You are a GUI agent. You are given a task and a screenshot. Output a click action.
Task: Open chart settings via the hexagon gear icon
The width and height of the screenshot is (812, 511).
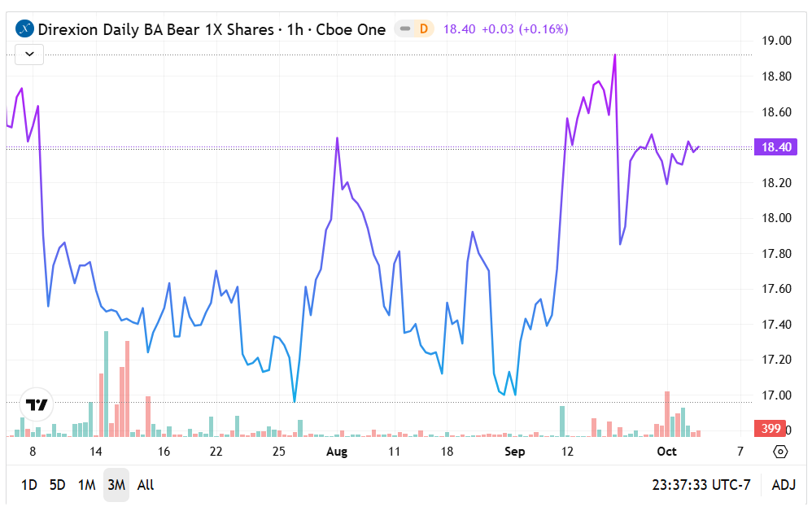click(x=779, y=452)
